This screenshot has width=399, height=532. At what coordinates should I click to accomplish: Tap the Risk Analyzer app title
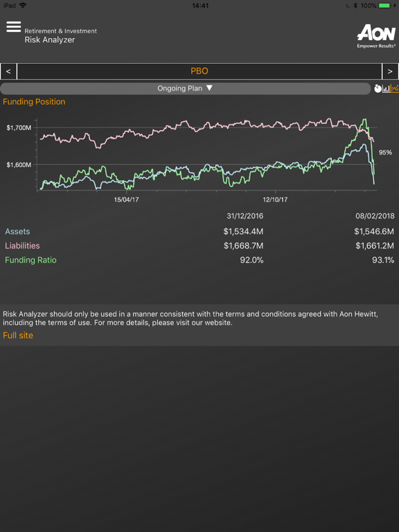(x=50, y=39)
